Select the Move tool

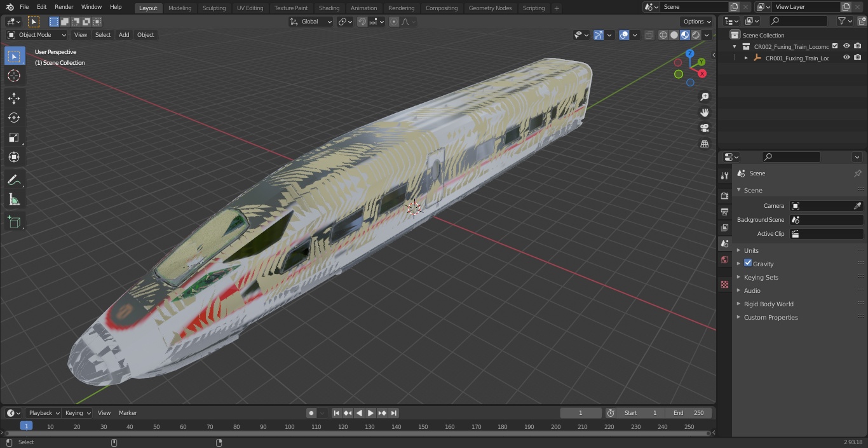(x=14, y=98)
